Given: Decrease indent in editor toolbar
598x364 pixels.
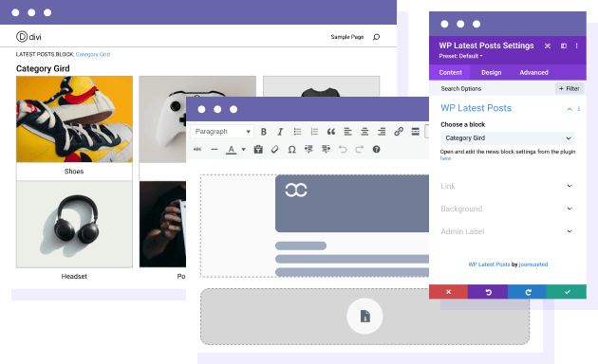Looking at the screenshot, I should pos(308,149).
